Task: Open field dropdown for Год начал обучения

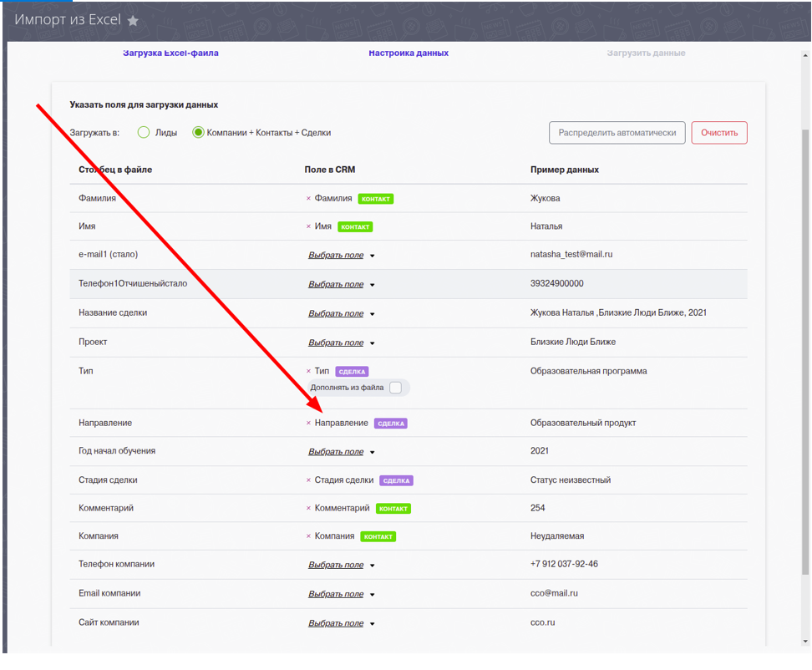Action: point(342,451)
